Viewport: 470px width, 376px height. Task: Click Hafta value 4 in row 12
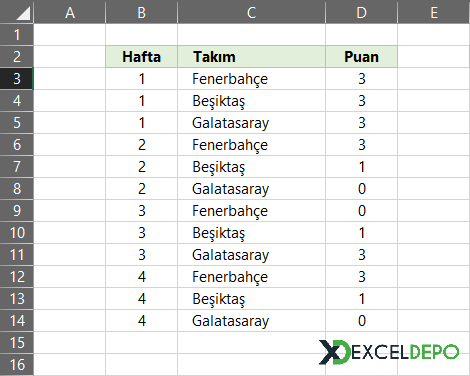[142, 277]
